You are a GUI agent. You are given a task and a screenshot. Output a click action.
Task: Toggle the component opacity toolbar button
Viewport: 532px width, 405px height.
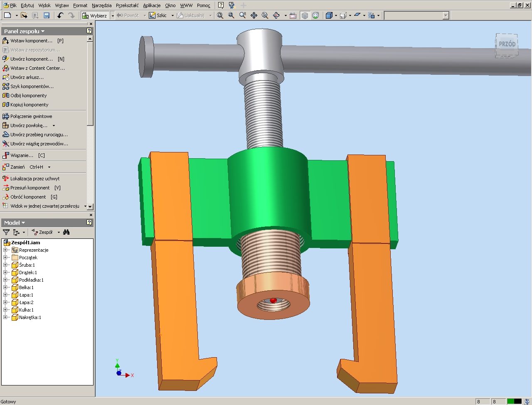pos(372,15)
